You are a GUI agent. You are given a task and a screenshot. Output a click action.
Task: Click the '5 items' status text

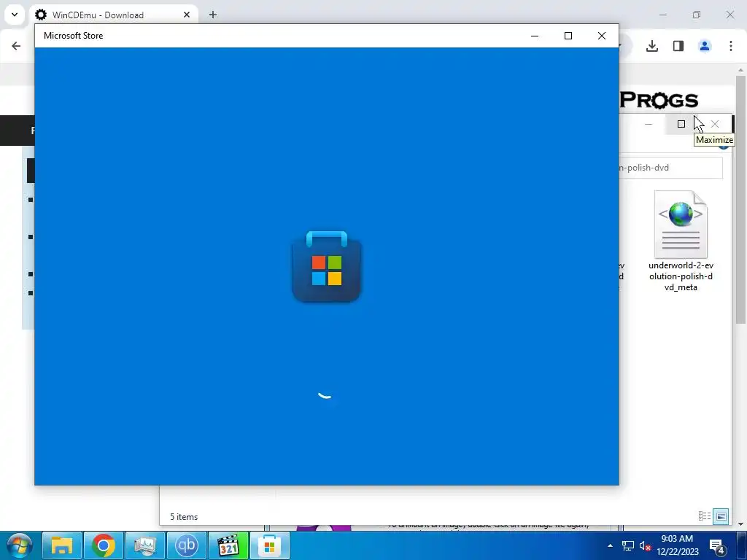[184, 517]
